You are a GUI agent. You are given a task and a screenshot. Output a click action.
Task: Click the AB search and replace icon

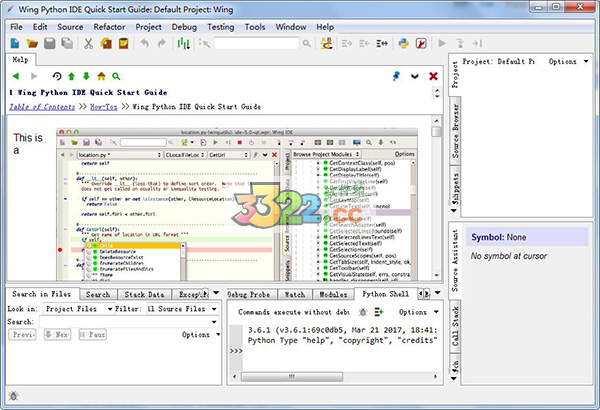tap(326, 44)
